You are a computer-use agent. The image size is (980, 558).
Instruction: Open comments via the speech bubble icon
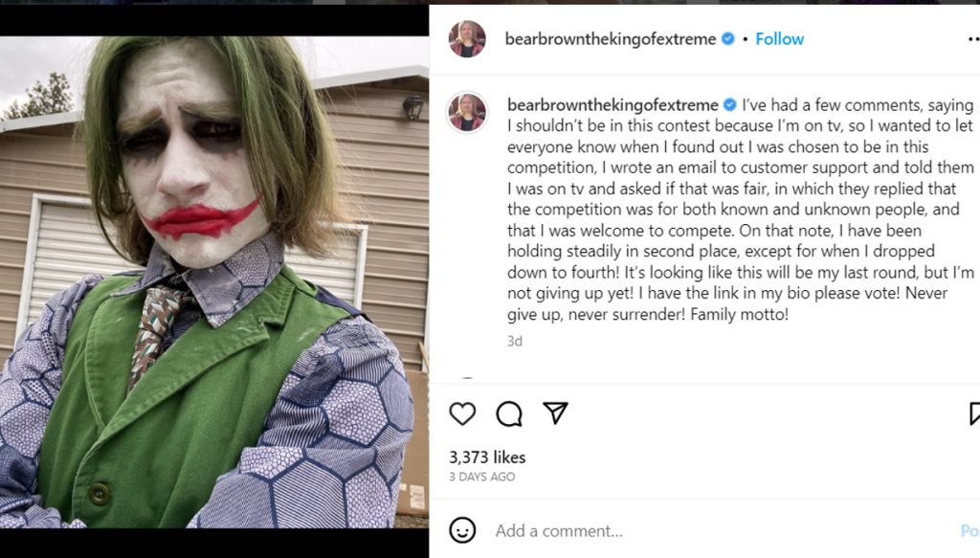coord(509,413)
